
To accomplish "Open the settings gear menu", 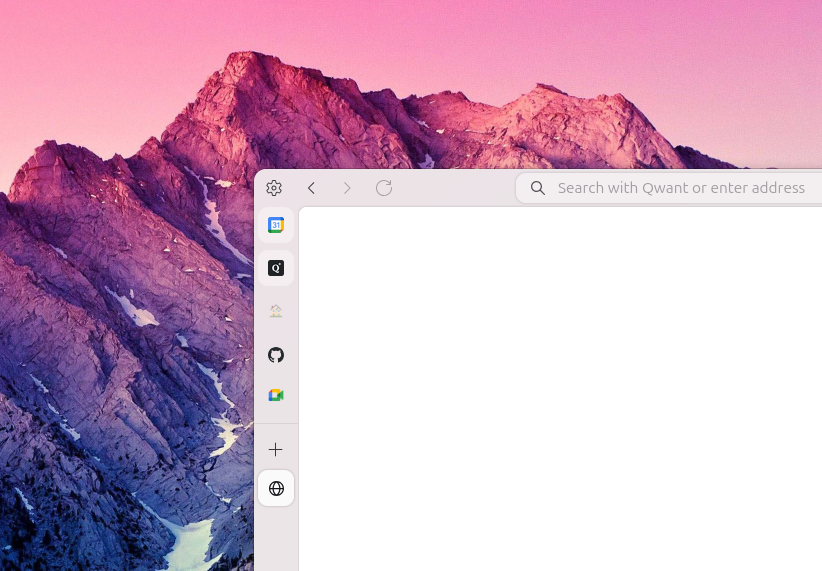I will (x=274, y=188).
